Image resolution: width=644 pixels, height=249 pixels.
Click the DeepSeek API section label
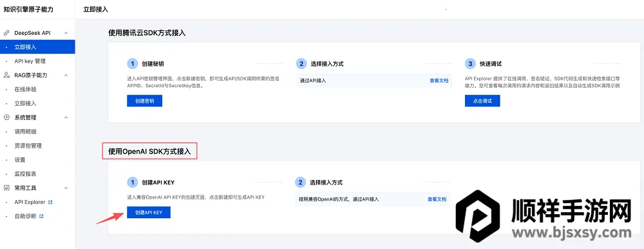(32, 33)
